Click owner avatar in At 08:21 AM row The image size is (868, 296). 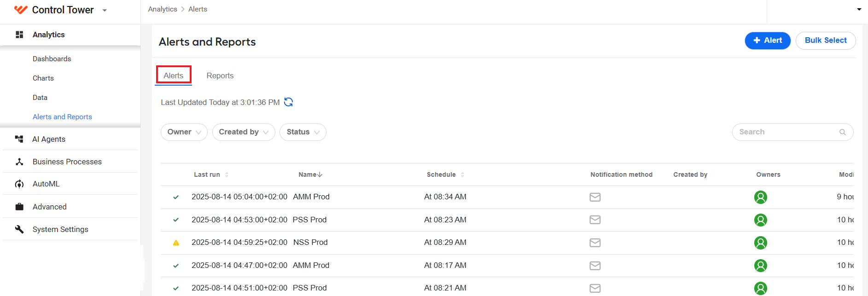click(x=761, y=288)
